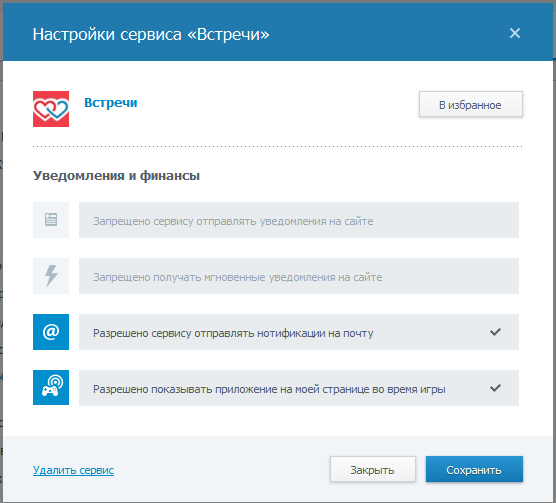The image size is (556, 503).
Task: Click the Удалить сервис link
Action: pyautogui.click(x=73, y=470)
